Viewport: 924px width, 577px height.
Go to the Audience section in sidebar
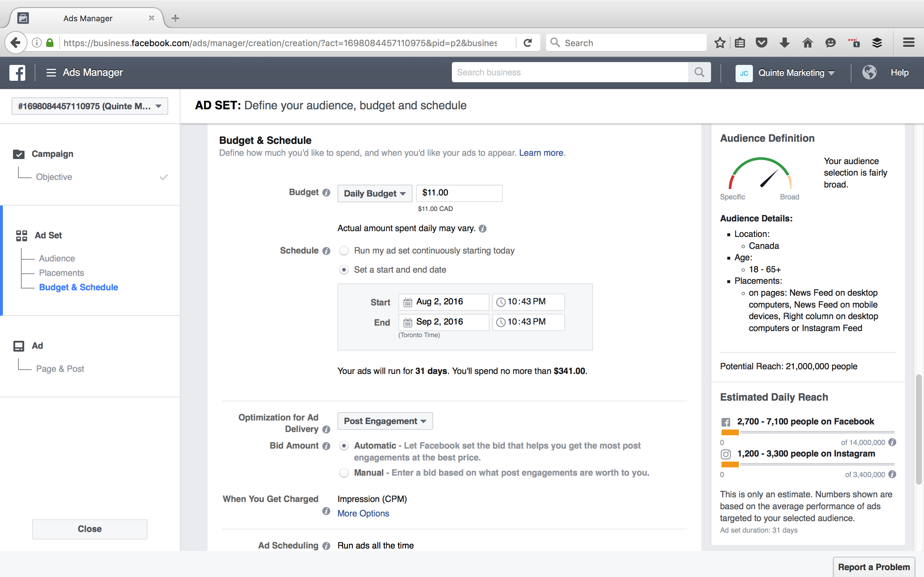coord(57,258)
